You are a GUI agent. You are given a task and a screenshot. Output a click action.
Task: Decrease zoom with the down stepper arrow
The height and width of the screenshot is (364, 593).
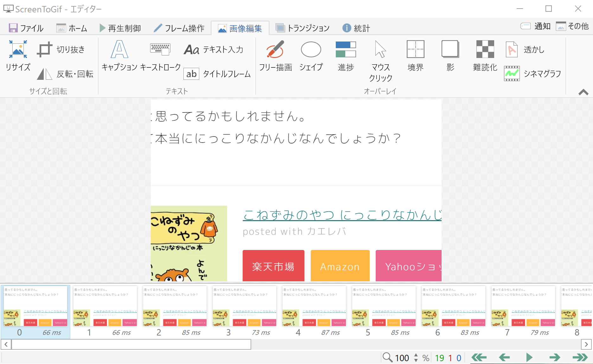click(416, 361)
